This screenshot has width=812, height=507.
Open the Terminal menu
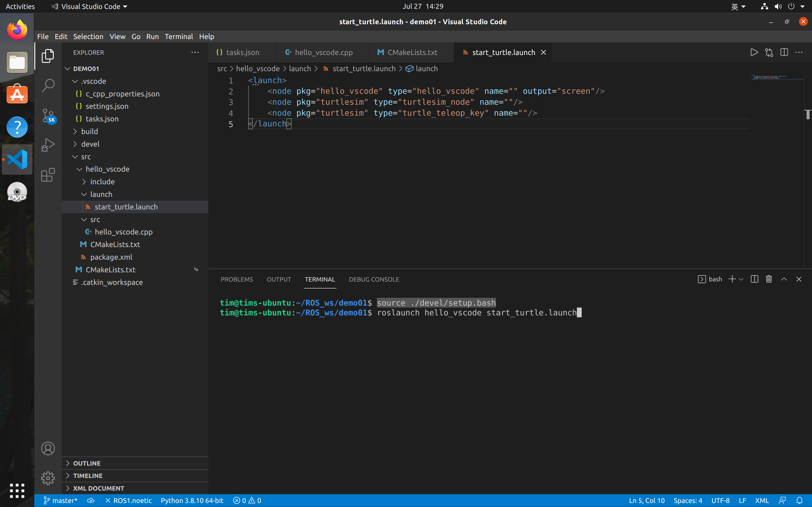pyautogui.click(x=178, y=37)
